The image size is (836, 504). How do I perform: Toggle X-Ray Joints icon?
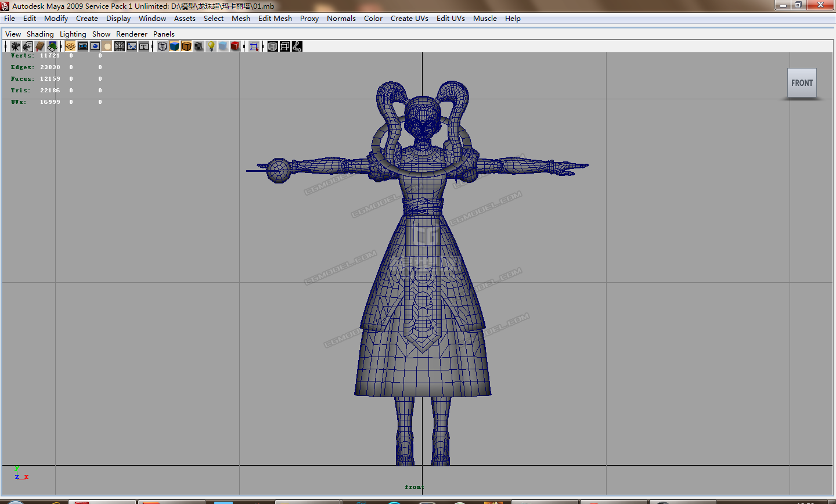[x=297, y=46]
